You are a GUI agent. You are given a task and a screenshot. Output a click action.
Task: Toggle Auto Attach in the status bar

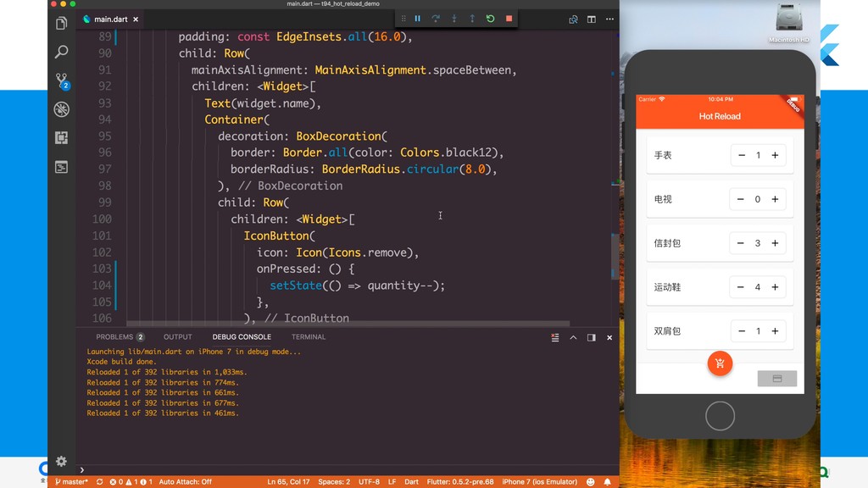[x=185, y=481]
